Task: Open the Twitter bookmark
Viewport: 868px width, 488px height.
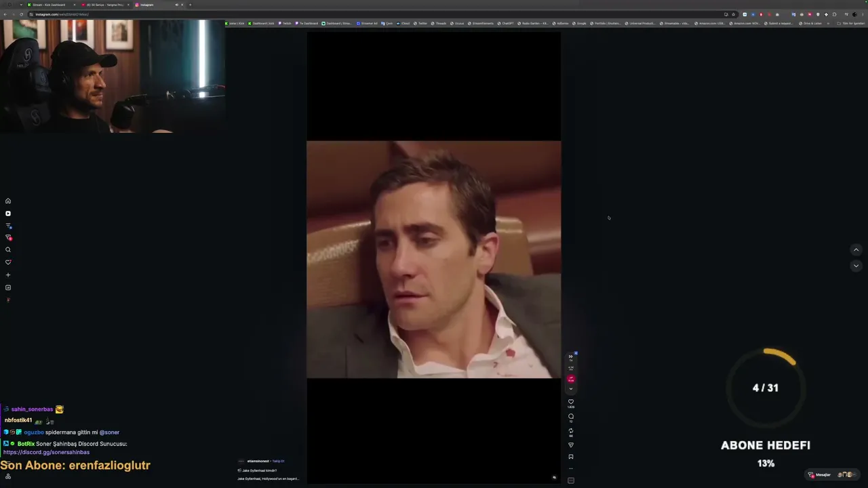Action: coord(421,23)
